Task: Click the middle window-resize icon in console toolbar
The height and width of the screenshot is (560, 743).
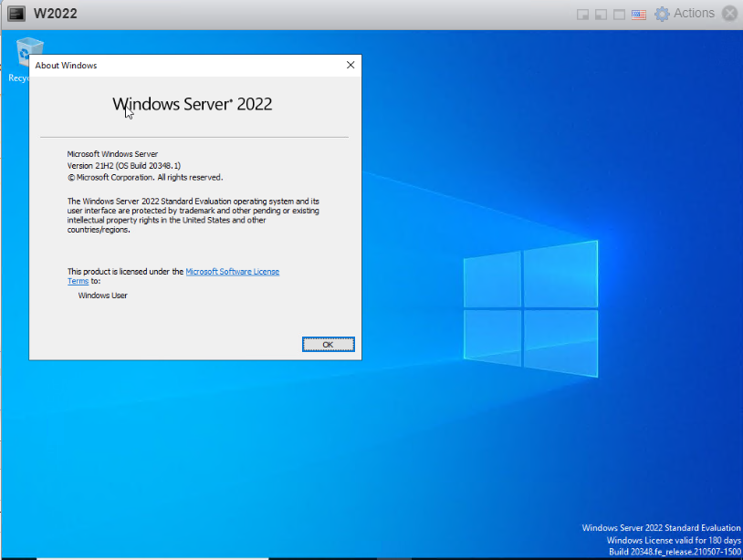Action: (602, 14)
